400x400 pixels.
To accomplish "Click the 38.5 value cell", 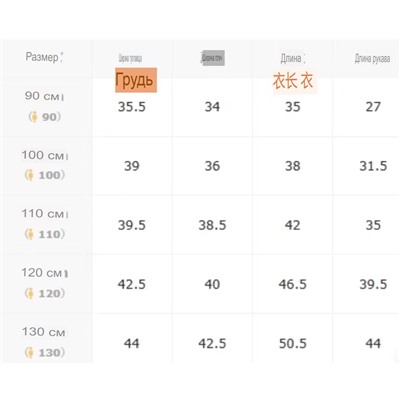I will click(212, 225).
